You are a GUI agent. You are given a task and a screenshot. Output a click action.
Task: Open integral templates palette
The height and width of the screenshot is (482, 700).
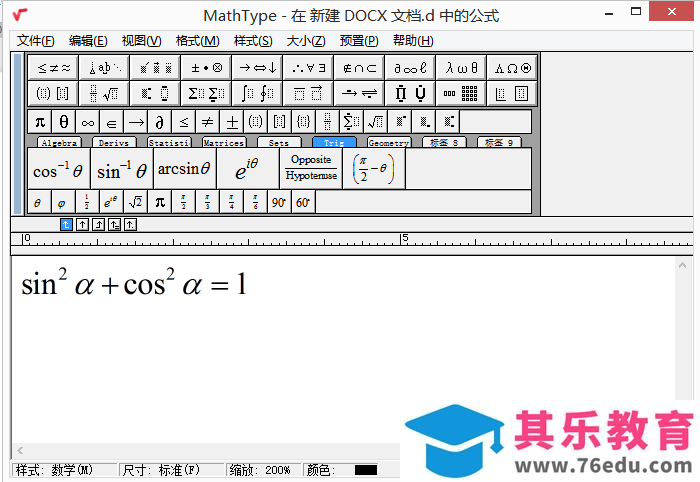pyautogui.click(x=257, y=93)
